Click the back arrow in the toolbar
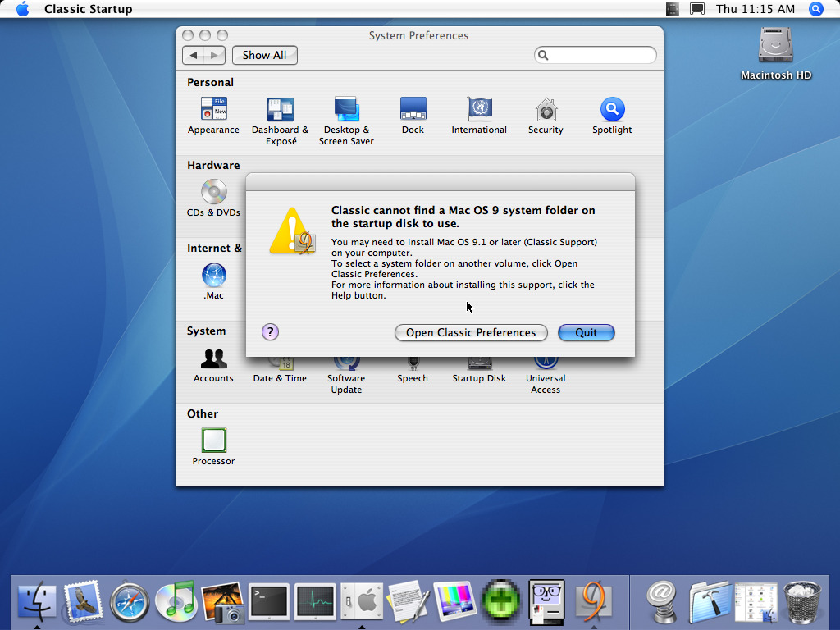The height and width of the screenshot is (630, 840). pos(194,55)
